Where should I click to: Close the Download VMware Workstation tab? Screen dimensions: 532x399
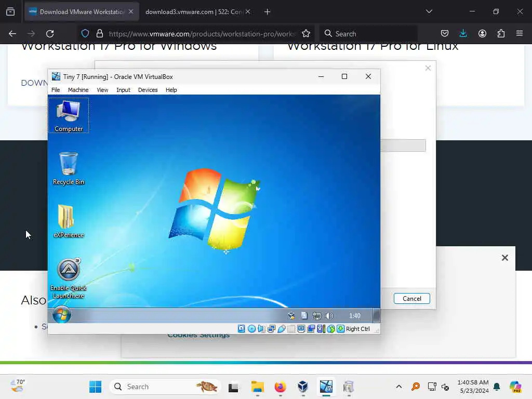tap(131, 12)
